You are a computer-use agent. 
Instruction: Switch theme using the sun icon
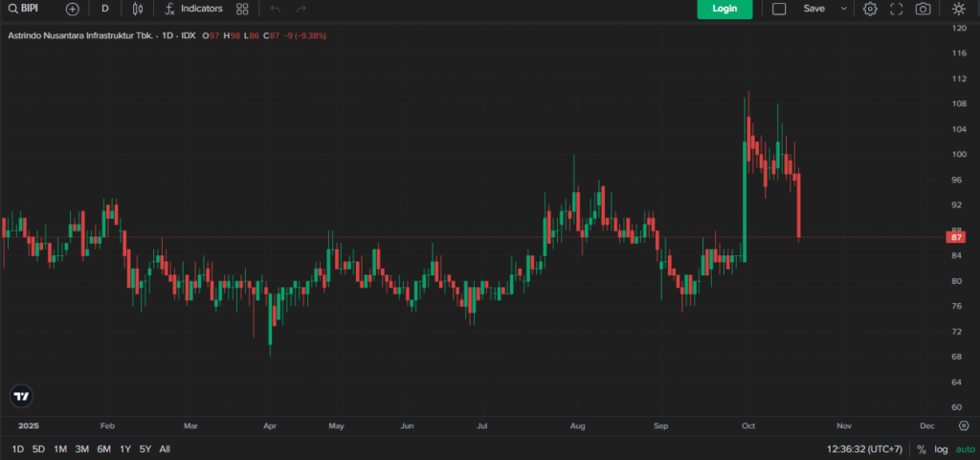click(959, 9)
